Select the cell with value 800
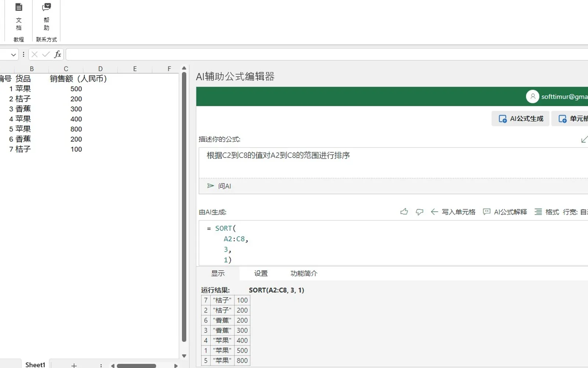This screenshot has height=368, width=588. coord(66,129)
